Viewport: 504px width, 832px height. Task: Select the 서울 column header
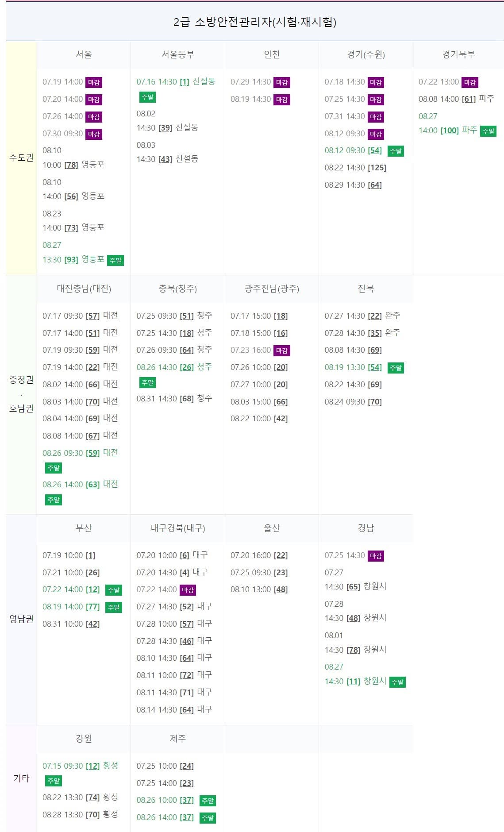coord(84,55)
